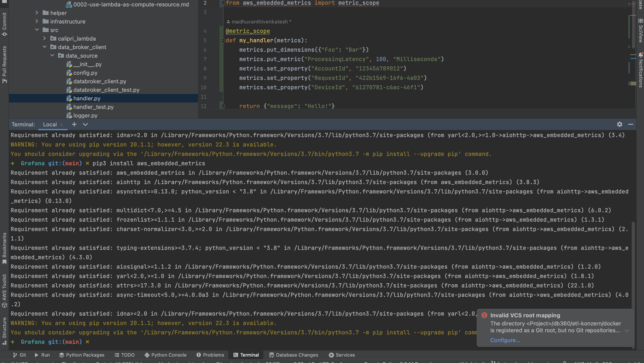Select the infrastructure folder row
The image size is (644, 363).
[103, 22]
